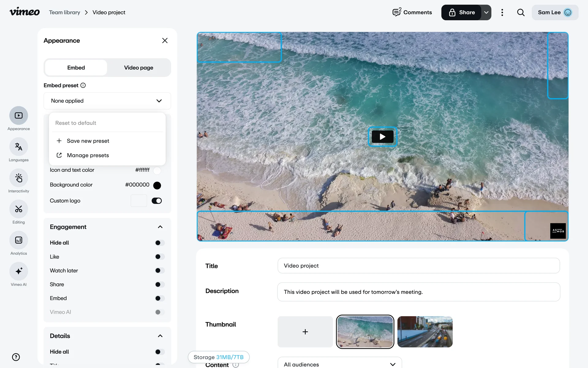Open the Comments panel
The width and height of the screenshot is (588, 368).
(x=412, y=12)
